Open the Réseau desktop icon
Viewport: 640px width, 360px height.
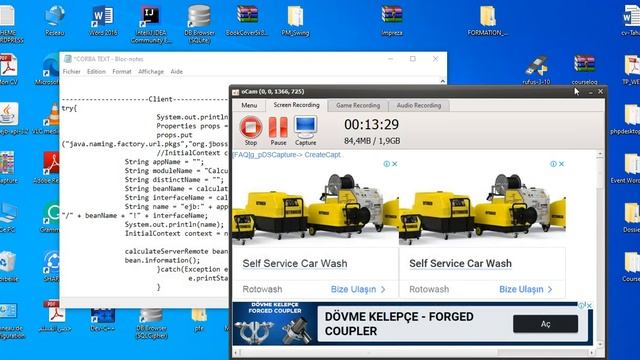[55, 20]
